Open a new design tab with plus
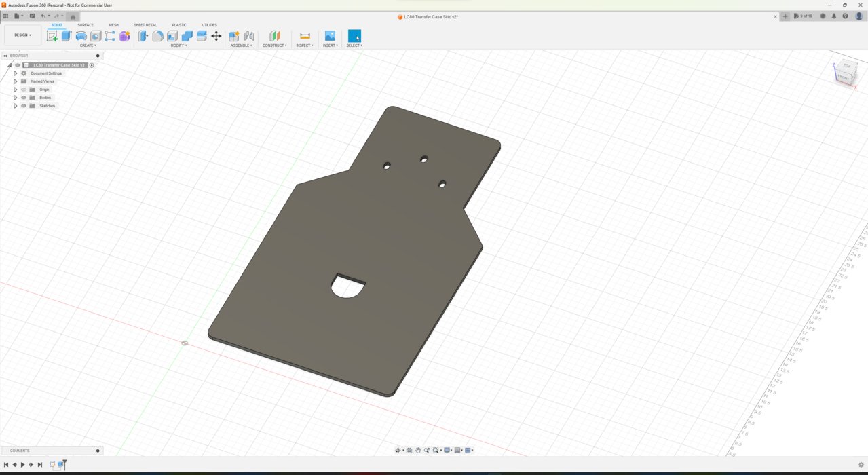Viewport: 868px width, 475px height. pos(785,16)
